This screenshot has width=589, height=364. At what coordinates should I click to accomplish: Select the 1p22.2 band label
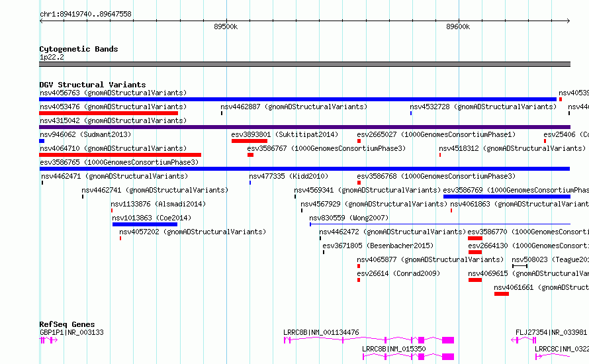[52, 57]
